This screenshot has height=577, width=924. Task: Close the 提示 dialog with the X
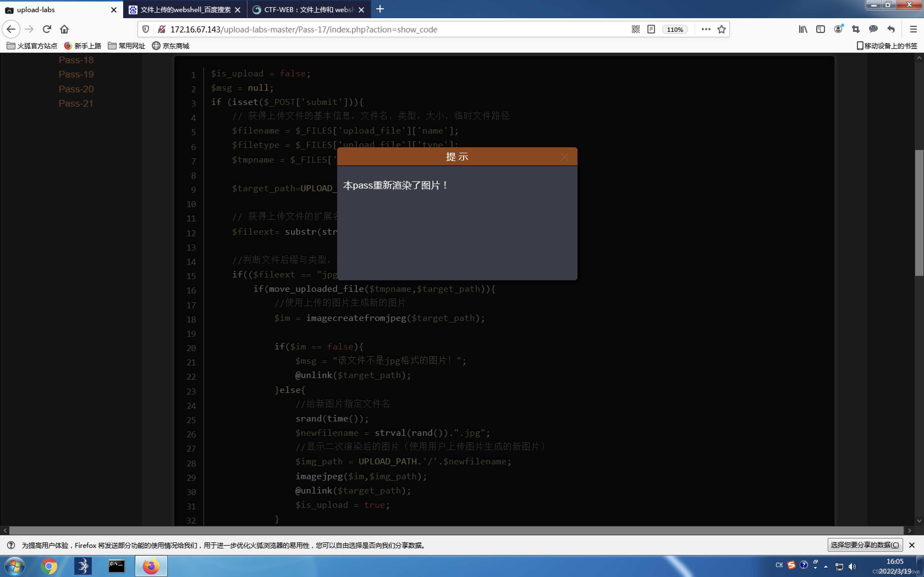564,157
